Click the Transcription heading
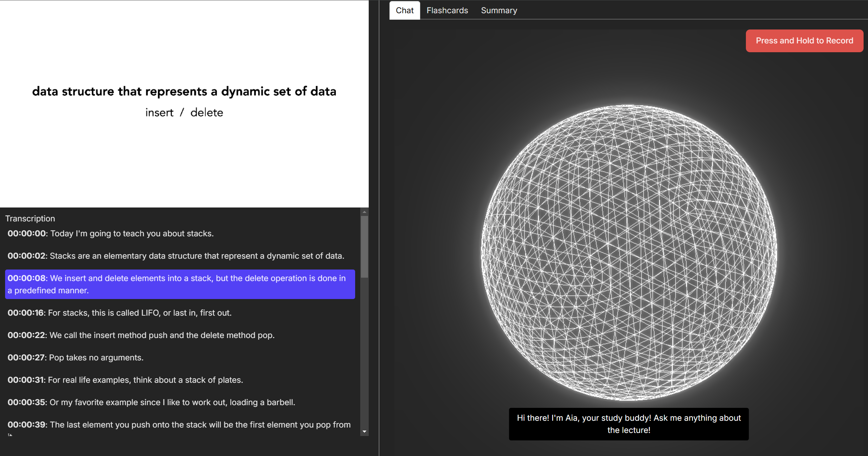Viewport: 868px width, 456px height. [30, 219]
